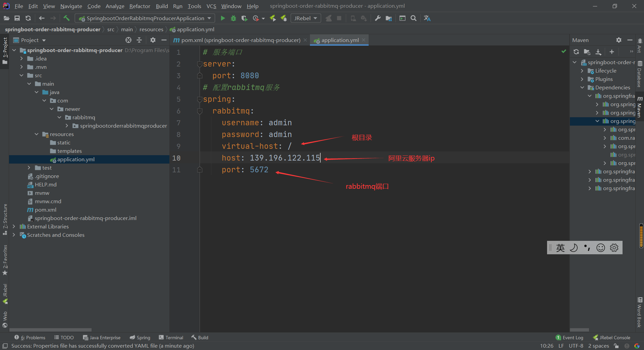Open the Translate tool icon
The image size is (644, 350).
[x=427, y=18]
